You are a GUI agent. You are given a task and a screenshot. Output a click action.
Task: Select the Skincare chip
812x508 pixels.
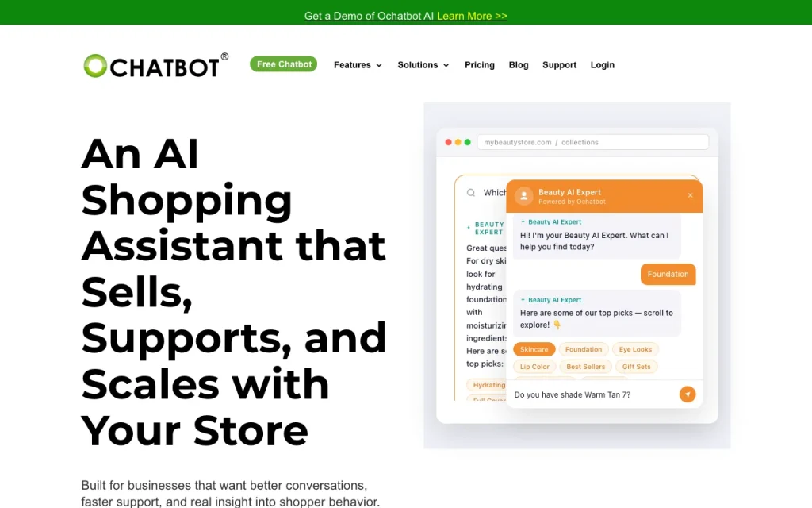point(534,349)
